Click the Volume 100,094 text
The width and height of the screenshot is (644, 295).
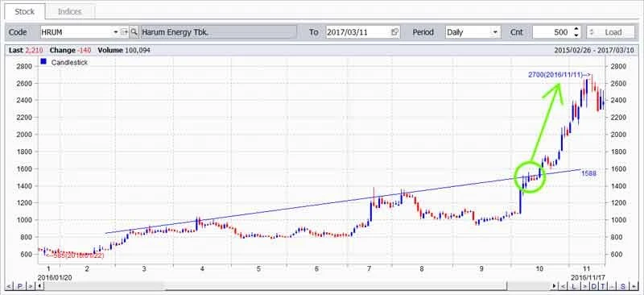click(124, 50)
